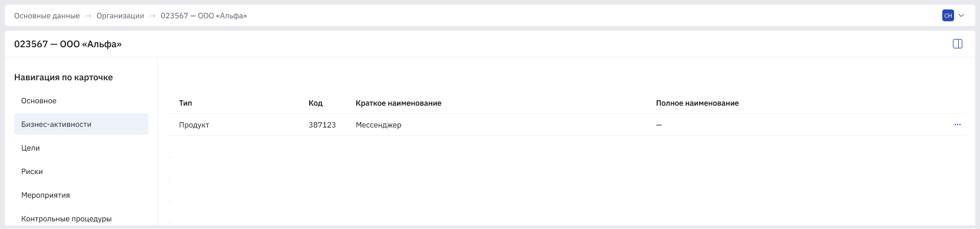Select Основное in card navigation
This screenshot has width=980, height=229.
click(x=81, y=101)
